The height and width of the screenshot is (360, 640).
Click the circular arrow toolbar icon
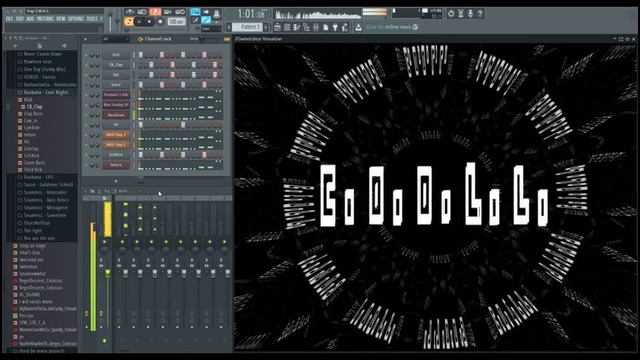[x=451, y=13]
